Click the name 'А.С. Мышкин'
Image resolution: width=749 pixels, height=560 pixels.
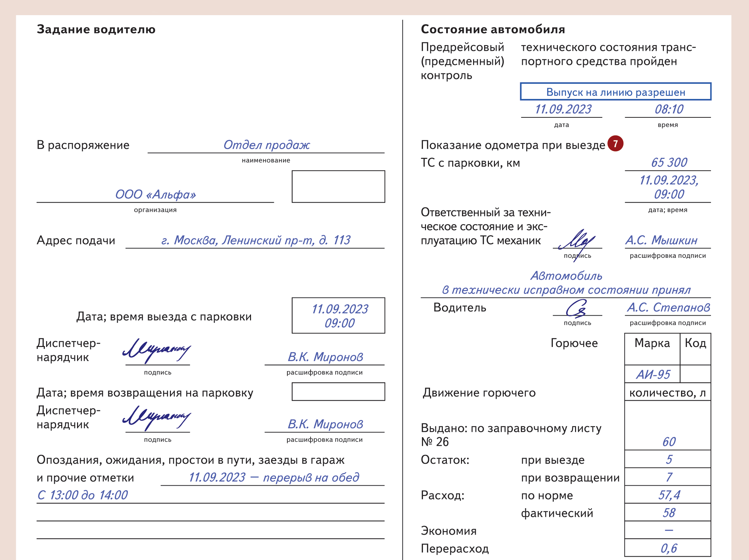[x=661, y=240]
